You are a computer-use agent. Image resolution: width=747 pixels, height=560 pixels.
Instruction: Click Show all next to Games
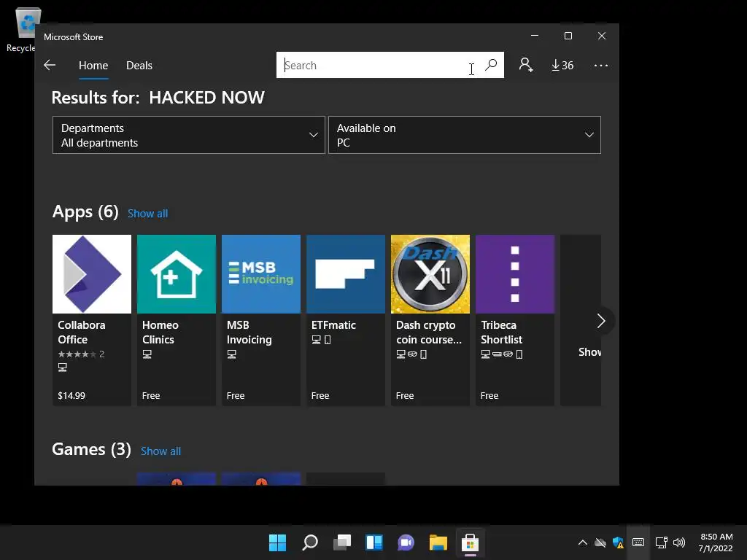click(x=160, y=451)
